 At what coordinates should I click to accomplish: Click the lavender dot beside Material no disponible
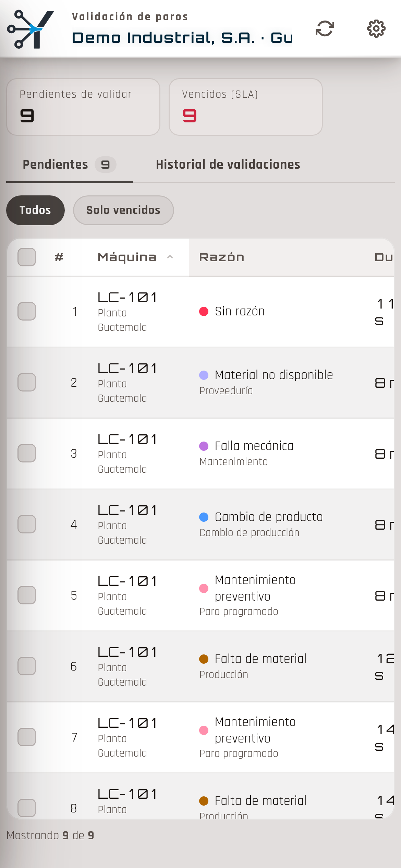[204, 375]
